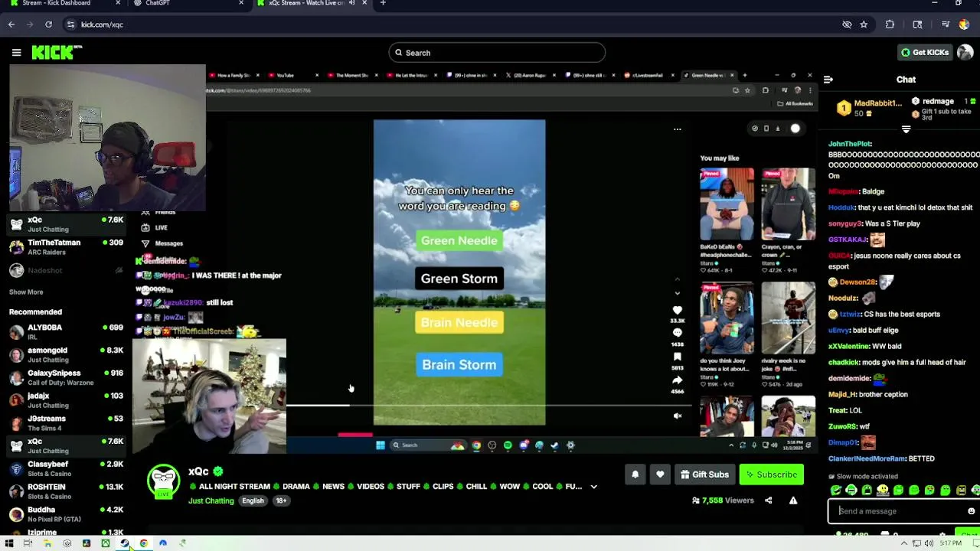Image resolution: width=980 pixels, height=551 pixels.
Task: Save TikTok video with bookmark icon
Action: 677,357
